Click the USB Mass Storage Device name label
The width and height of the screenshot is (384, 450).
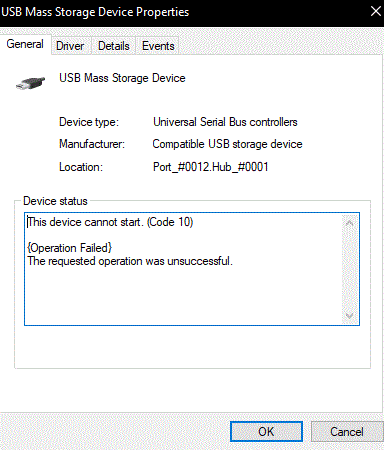pos(122,78)
